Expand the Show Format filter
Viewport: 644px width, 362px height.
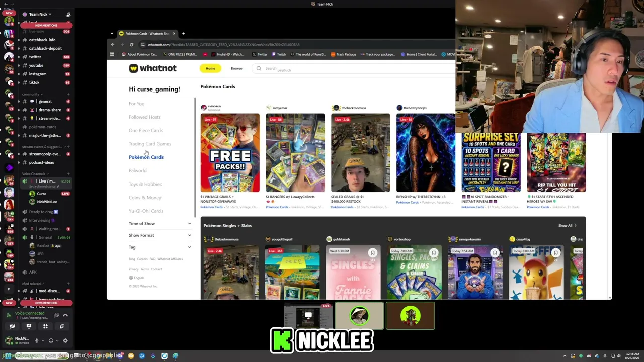tap(159, 235)
